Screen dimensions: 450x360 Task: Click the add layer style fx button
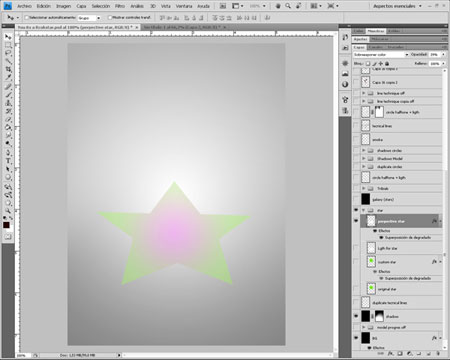pos(390,353)
